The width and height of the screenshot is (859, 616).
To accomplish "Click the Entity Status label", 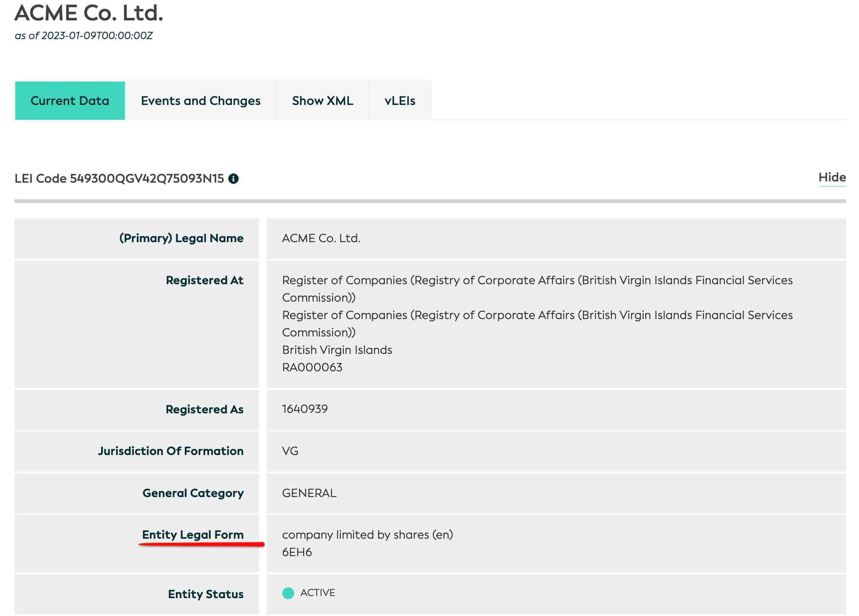I will point(206,594).
